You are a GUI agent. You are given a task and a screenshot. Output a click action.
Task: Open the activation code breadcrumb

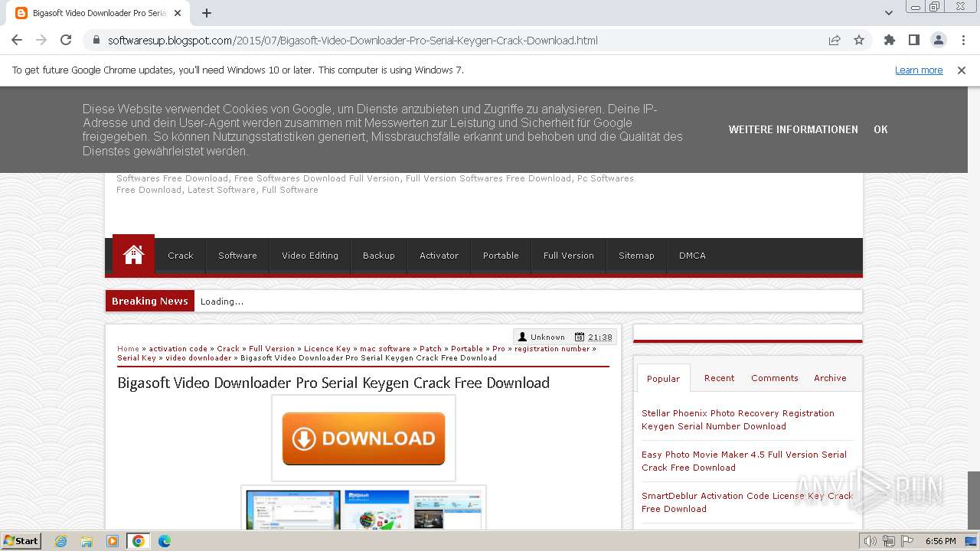[178, 348]
